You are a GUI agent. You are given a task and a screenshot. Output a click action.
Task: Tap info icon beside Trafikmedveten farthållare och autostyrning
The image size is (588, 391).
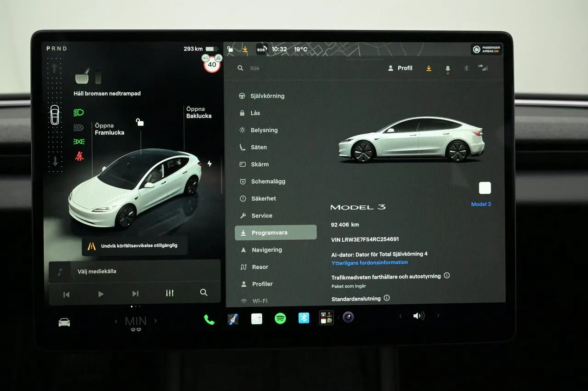tap(447, 276)
